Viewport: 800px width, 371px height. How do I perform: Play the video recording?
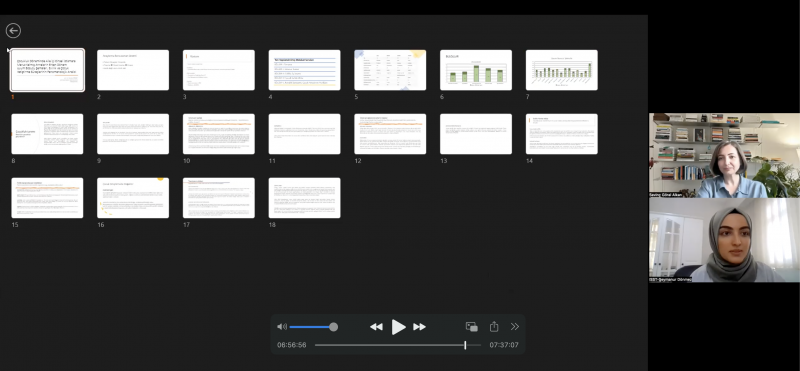point(398,327)
